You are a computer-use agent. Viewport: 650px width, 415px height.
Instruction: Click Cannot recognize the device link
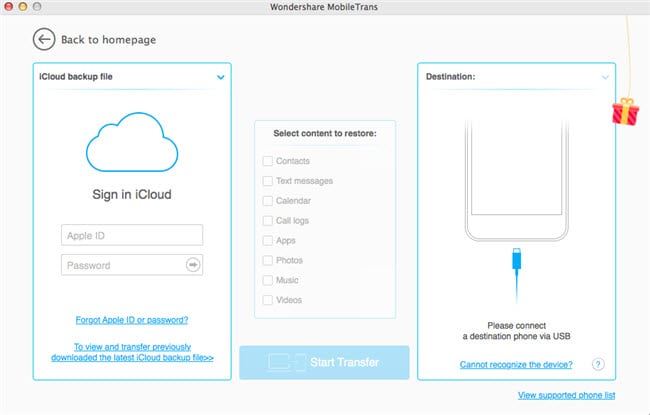[516, 364]
